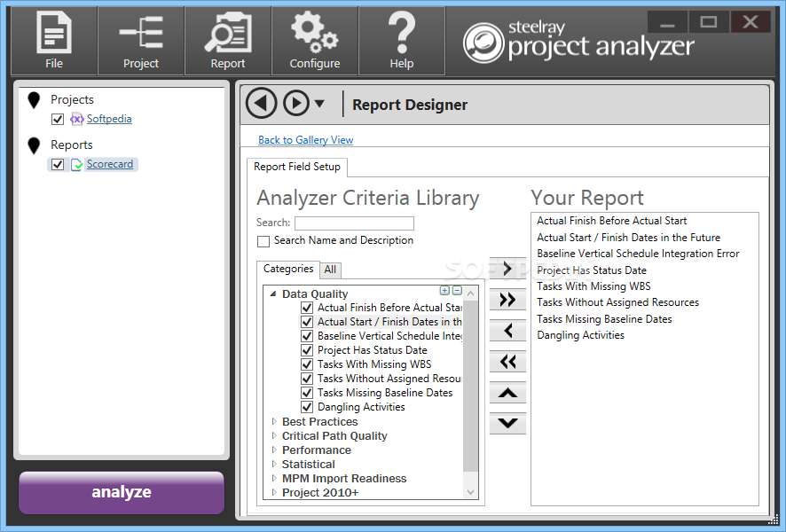Select Tasks Missing Baseline Dates in Your Report
Image resolution: width=786 pixels, height=532 pixels.
[604, 319]
